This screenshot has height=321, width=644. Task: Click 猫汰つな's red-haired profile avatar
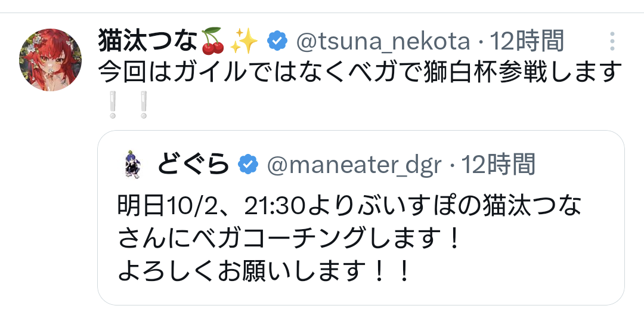click(x=51, y=60)
